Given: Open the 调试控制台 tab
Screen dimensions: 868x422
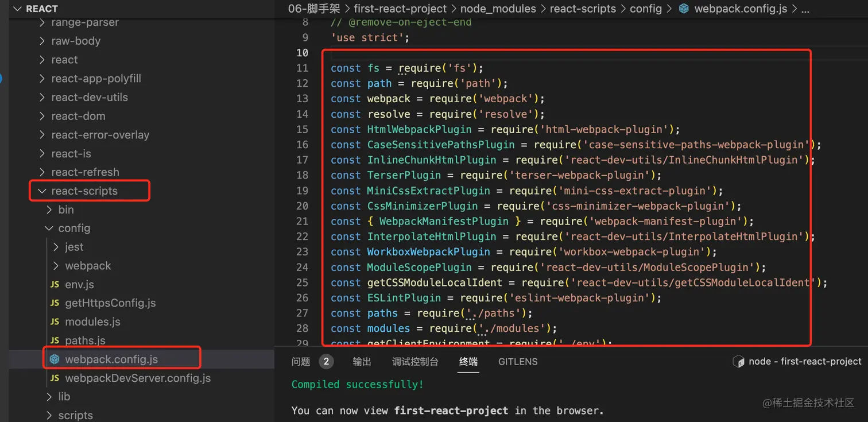Looking at the screenshot, I should 415,362.
